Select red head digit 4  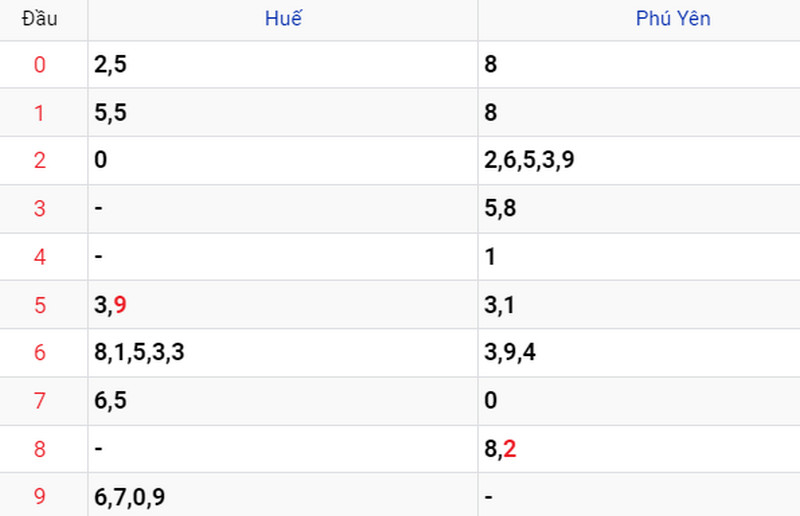[x=40, y=257]
